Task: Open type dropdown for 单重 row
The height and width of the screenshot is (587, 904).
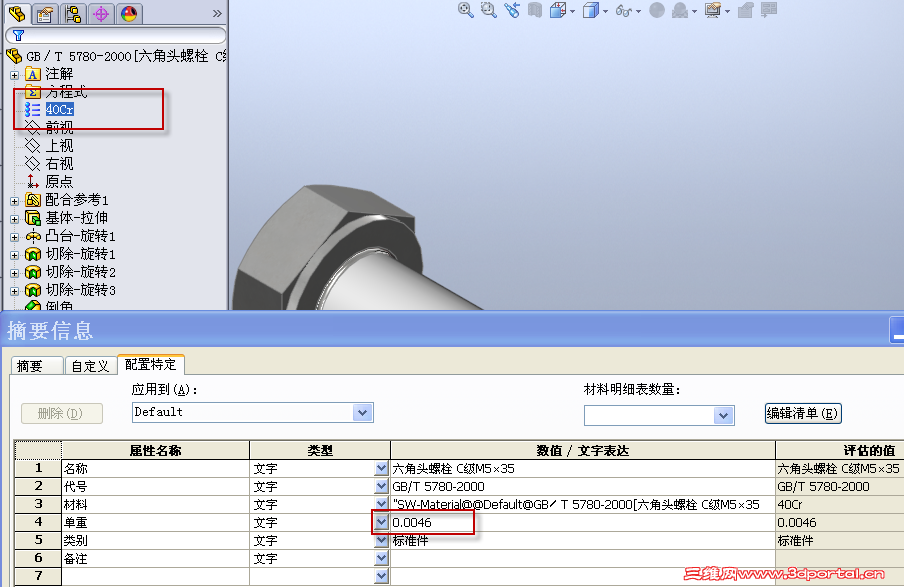Action: click(x=381, y=522)
